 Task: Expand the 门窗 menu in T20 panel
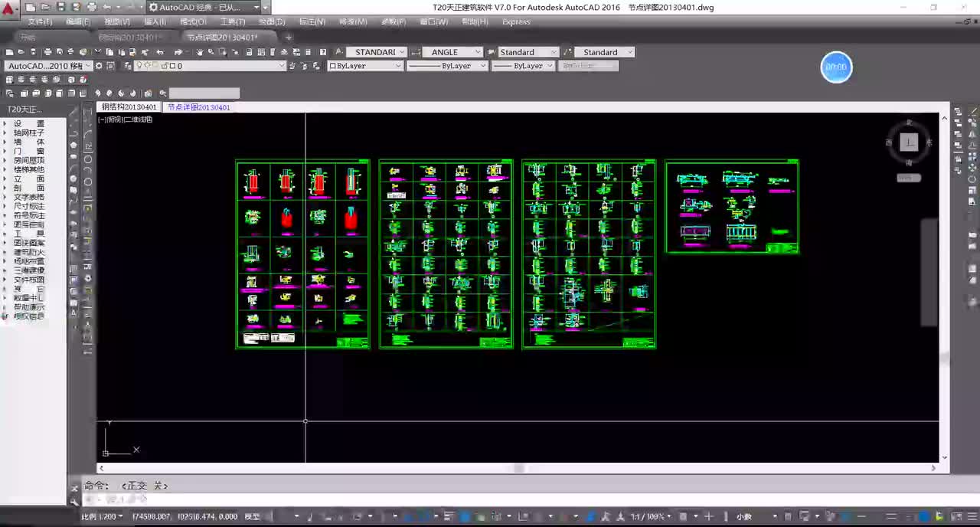(x=29, y=151)
